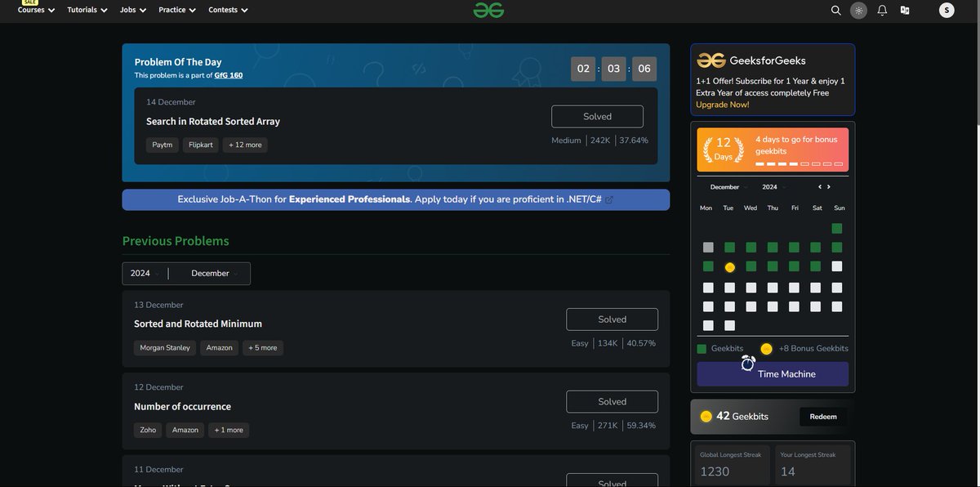The image size is (980, 487).
Task: Go to next calendar month arrow
Action: (828, 187)
